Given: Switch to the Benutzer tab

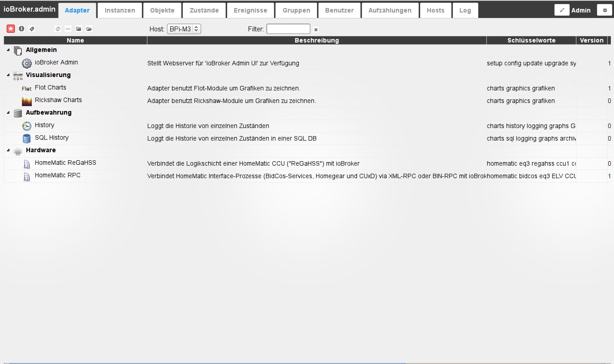Looking at the screenshot, I should 339,10.
